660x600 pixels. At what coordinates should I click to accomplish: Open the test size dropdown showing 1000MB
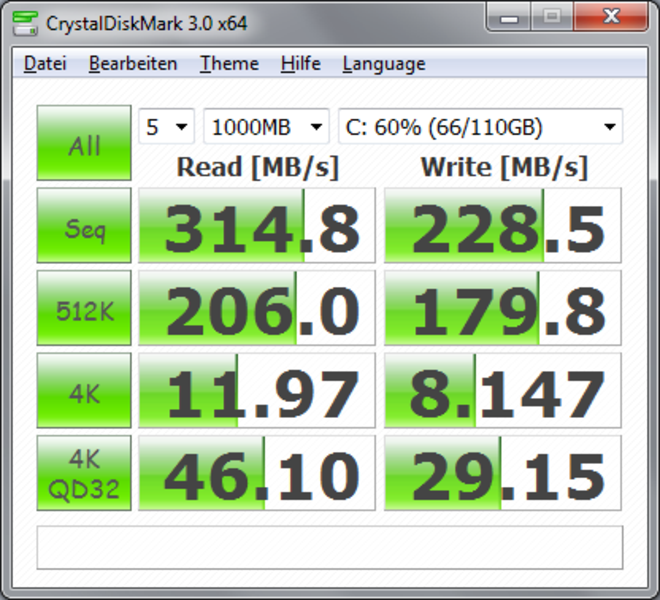[266, 126]
